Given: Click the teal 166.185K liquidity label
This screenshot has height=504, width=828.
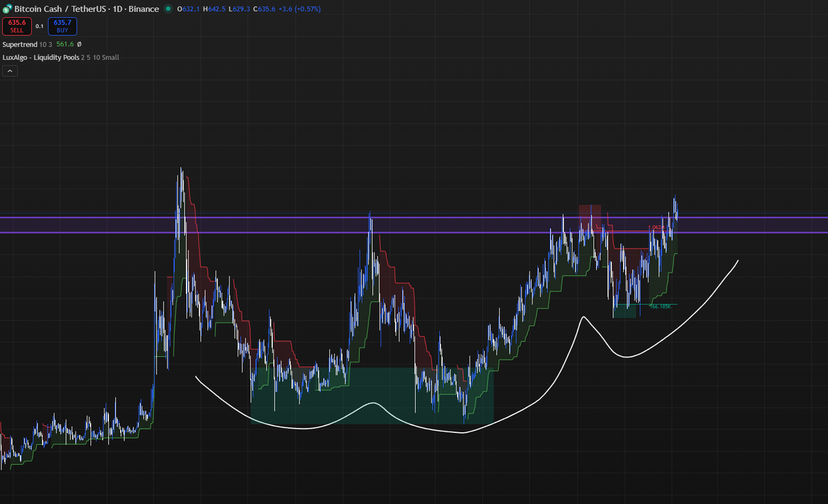Looking at the screenshot, I should point(660,307).
